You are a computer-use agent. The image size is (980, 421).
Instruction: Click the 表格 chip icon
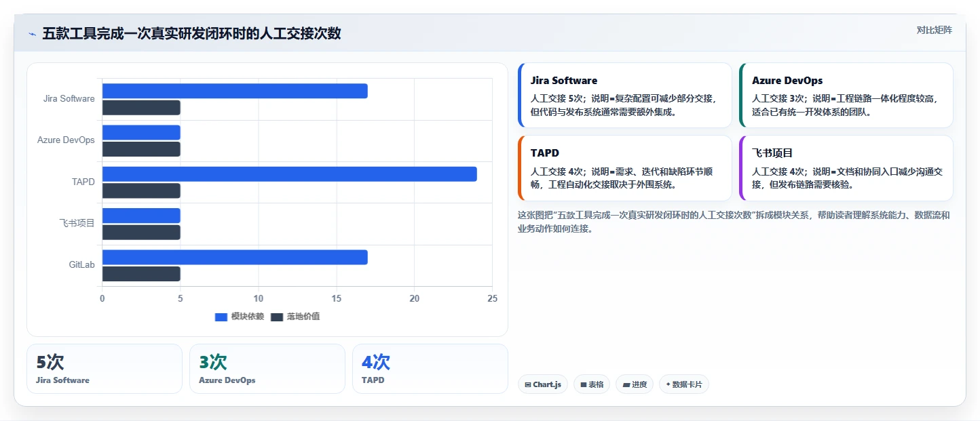pos(583,385)
